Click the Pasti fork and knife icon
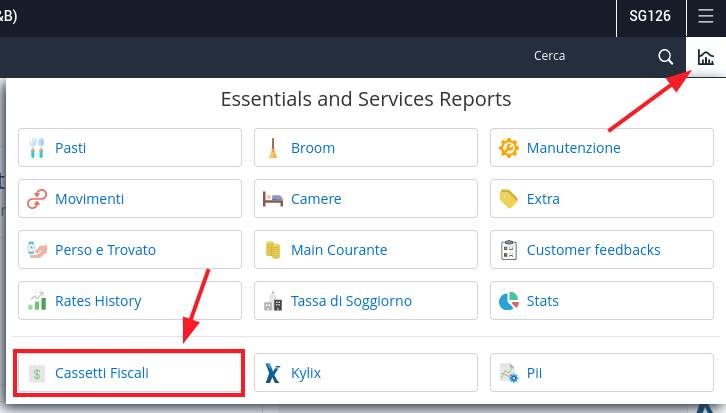The image size is (726, 413). click(x=37, y=148)
